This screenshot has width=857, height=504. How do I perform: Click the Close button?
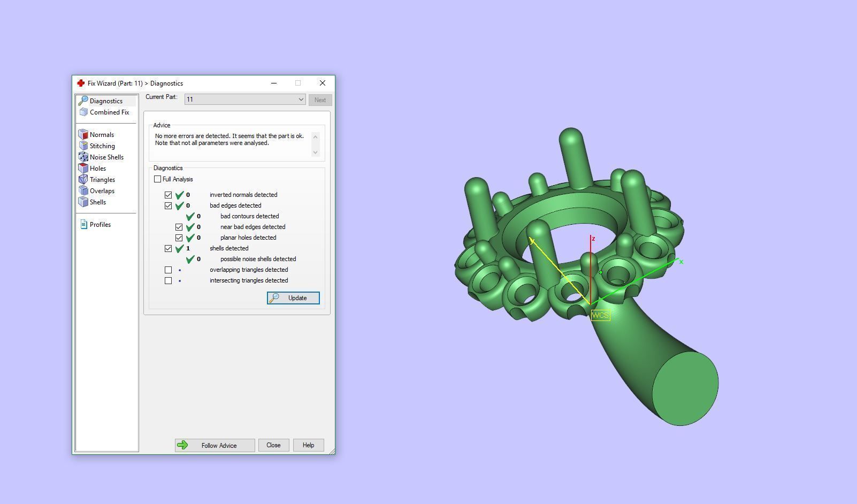coord(273,445)
